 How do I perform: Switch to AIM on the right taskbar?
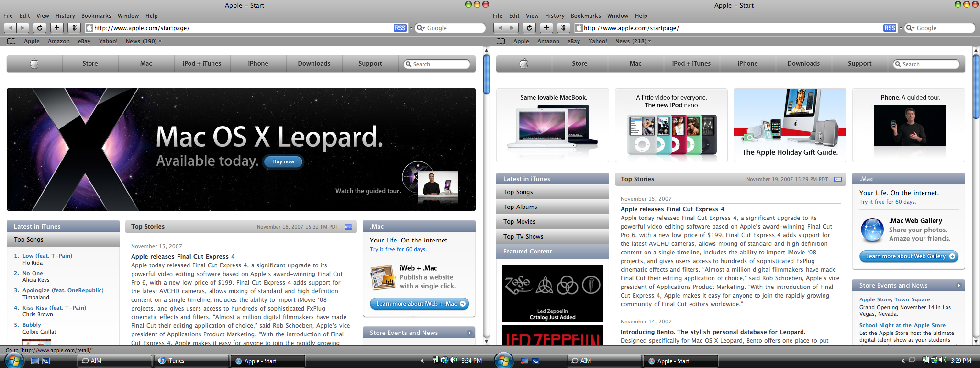tap(604, 361)
